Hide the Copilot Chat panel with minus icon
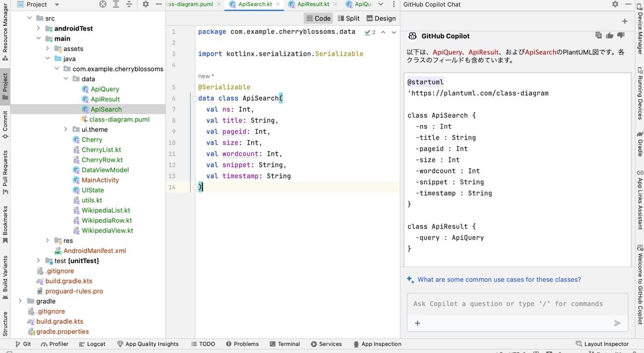 [628, 4]
